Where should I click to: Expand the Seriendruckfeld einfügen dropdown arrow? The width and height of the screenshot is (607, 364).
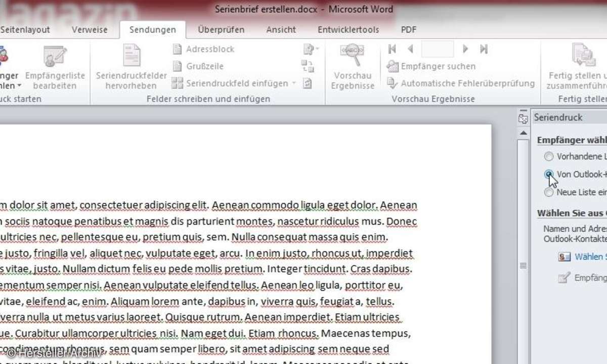pos(293,83)
